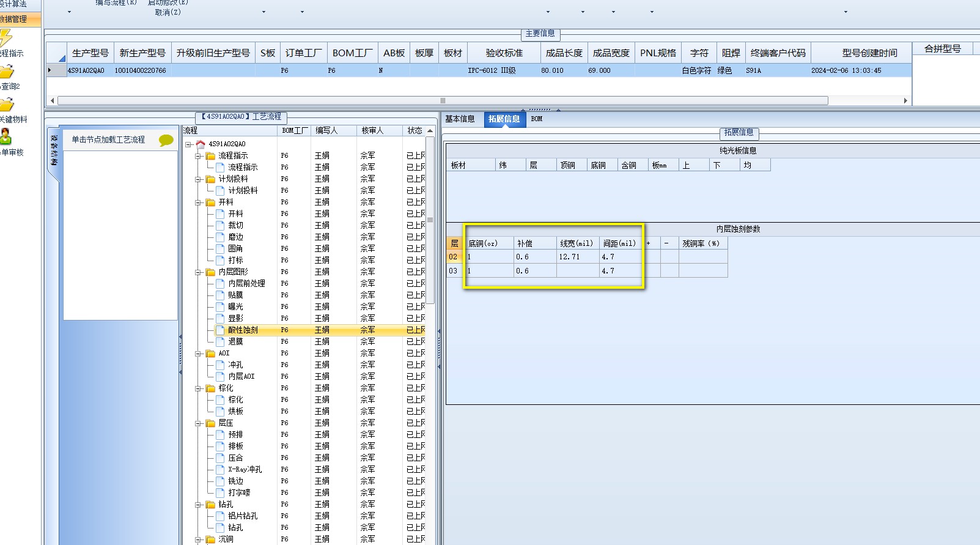The height and width of the screenshot is (545, 980).
Task: Collapse the 层压 folder node
Action: tap(199, 423)
